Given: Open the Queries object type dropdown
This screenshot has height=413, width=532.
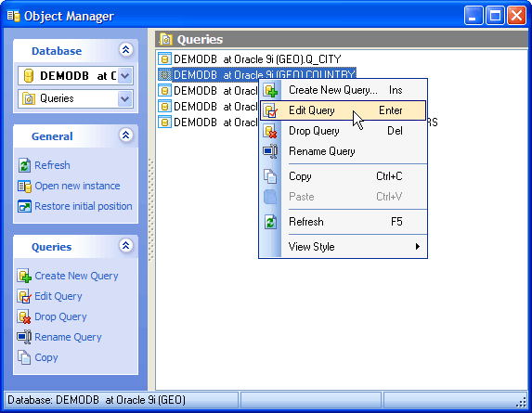Looking at the screenshot, I should coord(125,98).
